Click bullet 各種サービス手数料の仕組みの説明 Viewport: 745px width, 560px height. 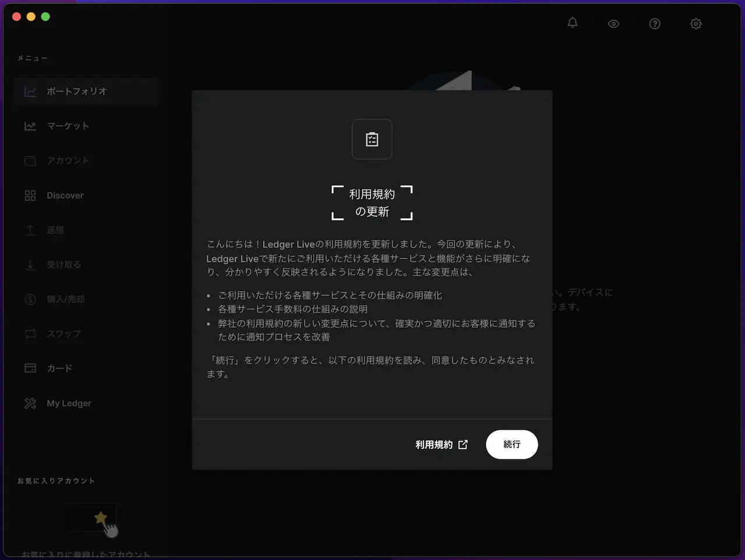tap(293, 309)
